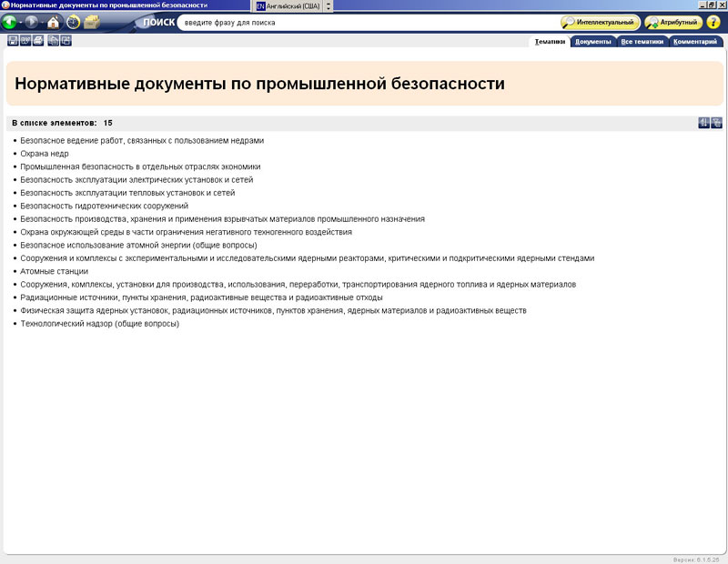The height and width of the screenshot is (564, 728).
Task: Switch to the Все тематики tab
Action: tap(641, 42)
